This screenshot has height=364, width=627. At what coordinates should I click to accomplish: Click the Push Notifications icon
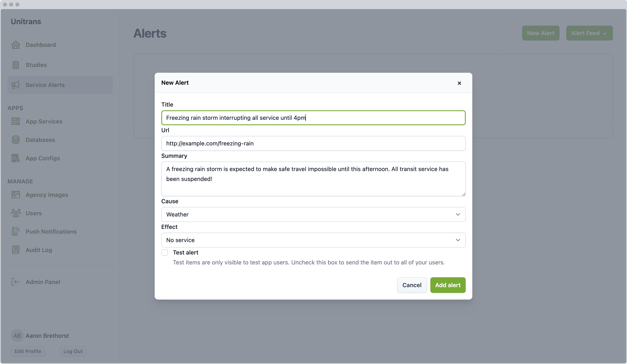click(16, 232)
